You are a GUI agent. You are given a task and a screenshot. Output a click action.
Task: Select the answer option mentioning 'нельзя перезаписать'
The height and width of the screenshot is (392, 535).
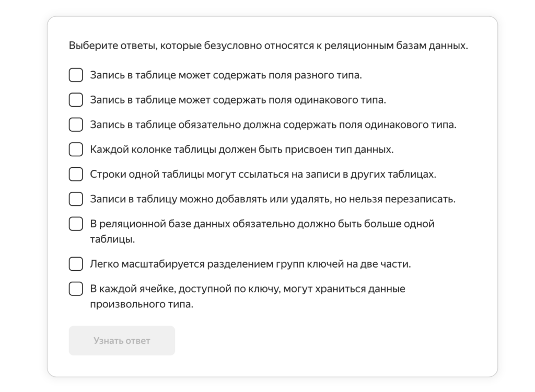[75, 199]
